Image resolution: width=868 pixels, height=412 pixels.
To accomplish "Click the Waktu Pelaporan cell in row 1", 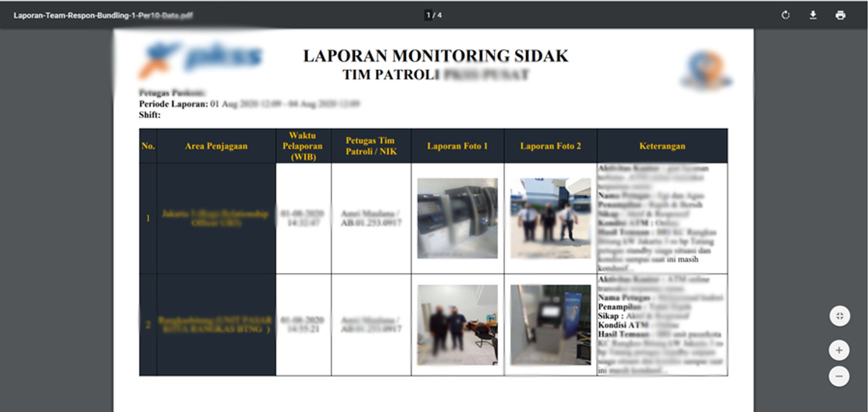I will (x=303, y=218).
